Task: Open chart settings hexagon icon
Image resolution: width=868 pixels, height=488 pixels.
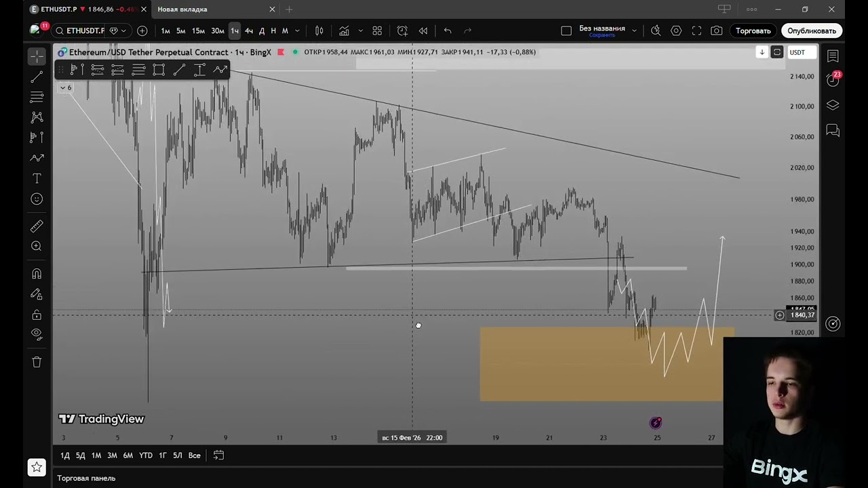Action: click(x=676, y=30)
